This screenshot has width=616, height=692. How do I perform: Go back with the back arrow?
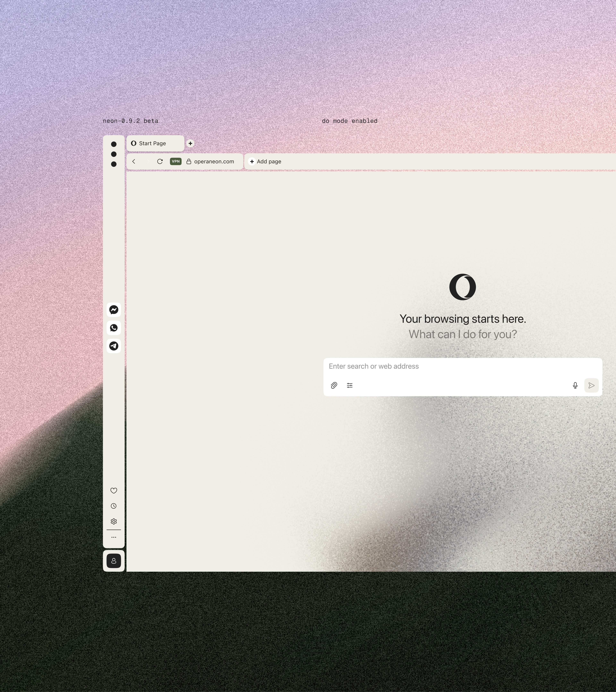tap(134, 162)
